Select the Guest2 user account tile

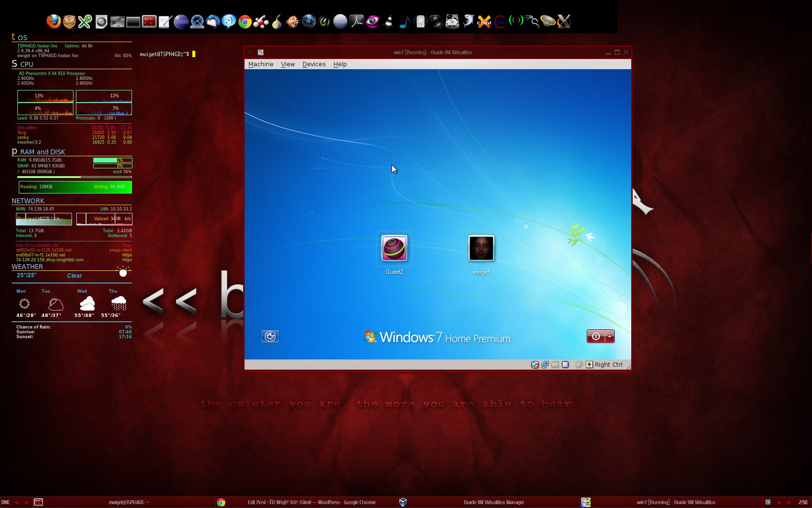(x=394, y=253)
